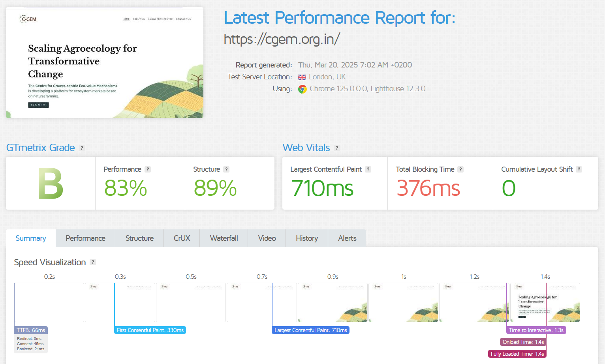Click the Chrome browser icon
605x364 pixels.
click(x=302, y=89)
